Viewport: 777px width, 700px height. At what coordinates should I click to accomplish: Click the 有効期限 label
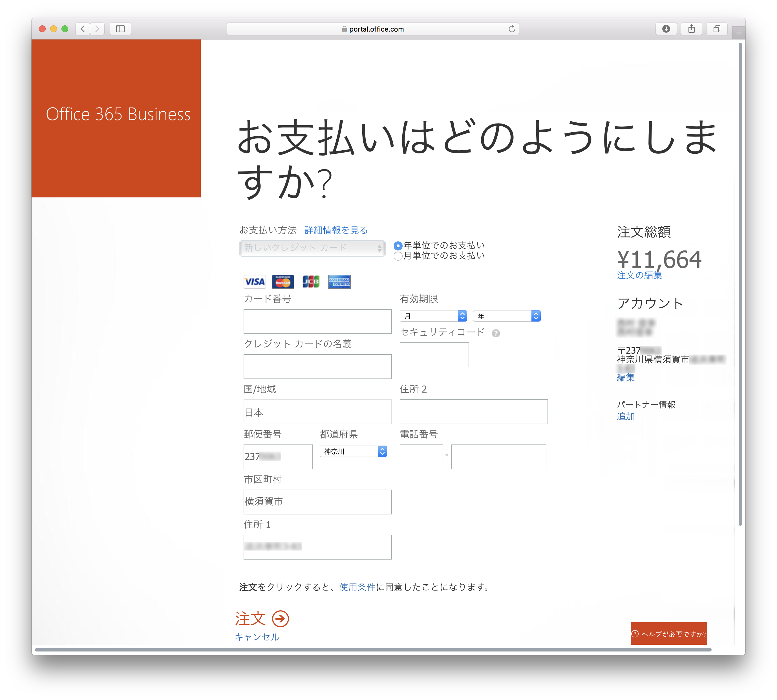click(x=419, y=299)
